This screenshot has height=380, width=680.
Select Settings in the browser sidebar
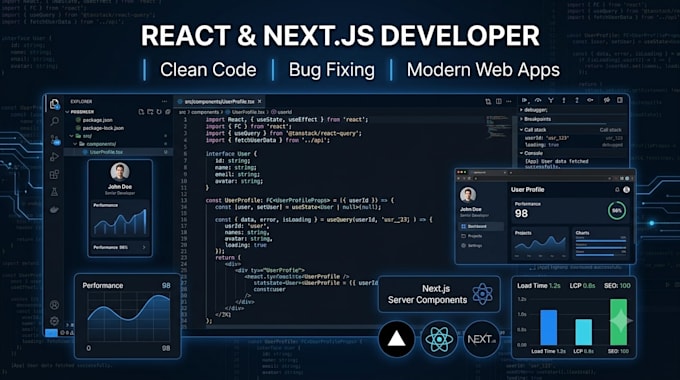(x=472, y=246)
